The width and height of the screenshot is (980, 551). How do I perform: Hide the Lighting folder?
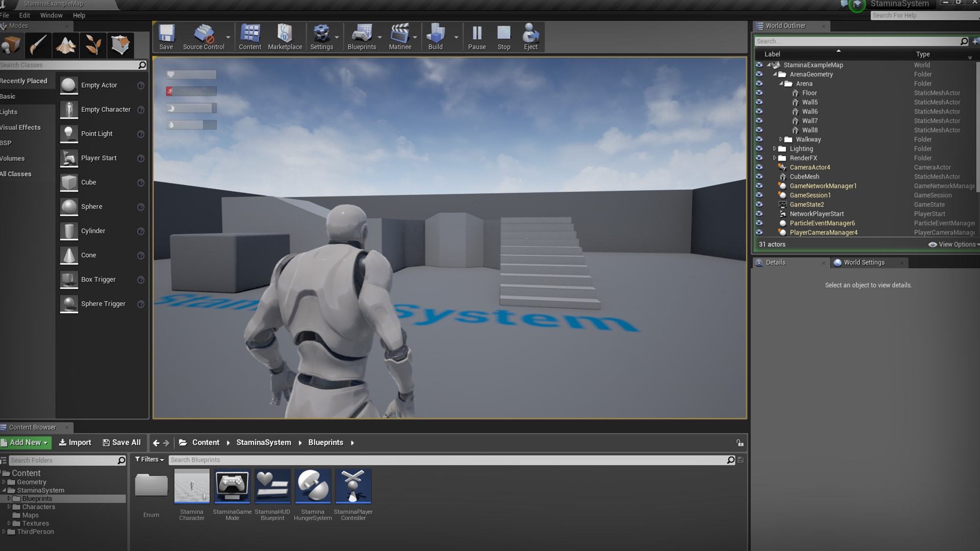coord(760,148)
